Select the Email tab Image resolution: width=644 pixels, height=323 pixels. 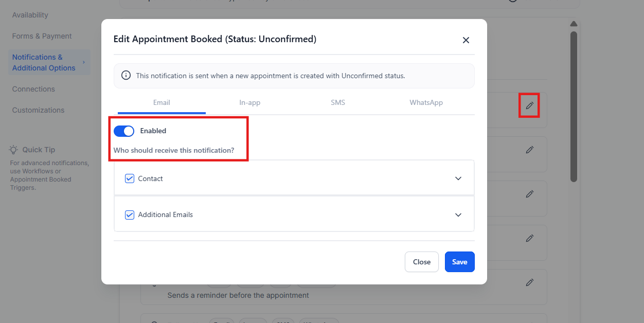162,102
